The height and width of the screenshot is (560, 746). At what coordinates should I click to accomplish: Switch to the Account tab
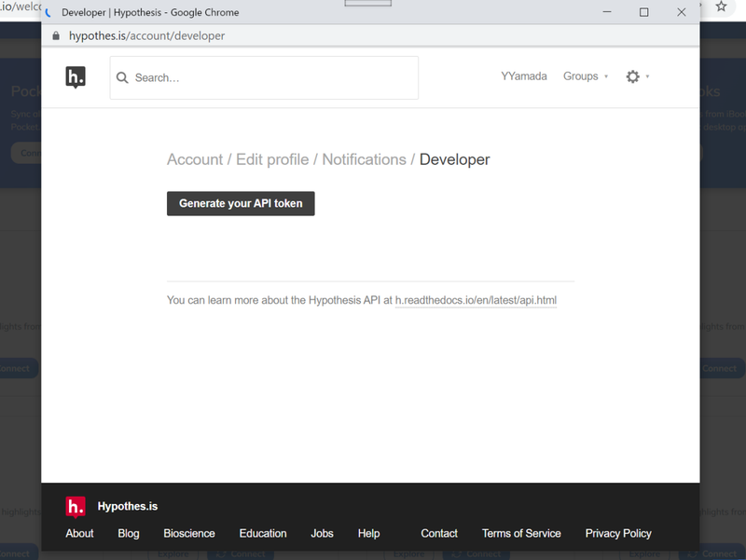coord(195,159)
